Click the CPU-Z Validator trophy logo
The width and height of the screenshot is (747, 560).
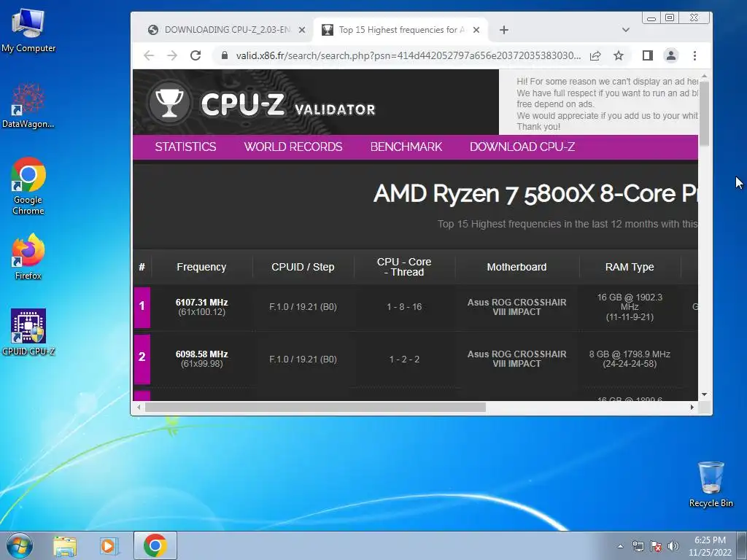[x=169, y=102]
